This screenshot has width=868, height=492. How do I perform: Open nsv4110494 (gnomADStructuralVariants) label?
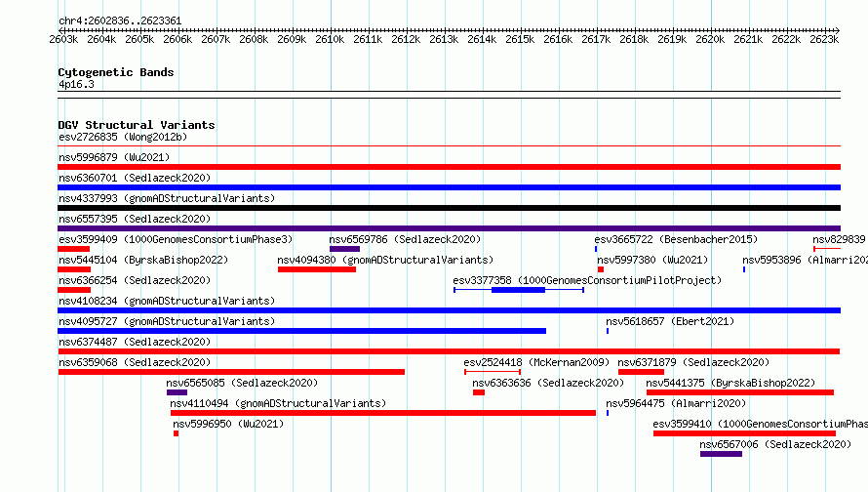[278, 403]
